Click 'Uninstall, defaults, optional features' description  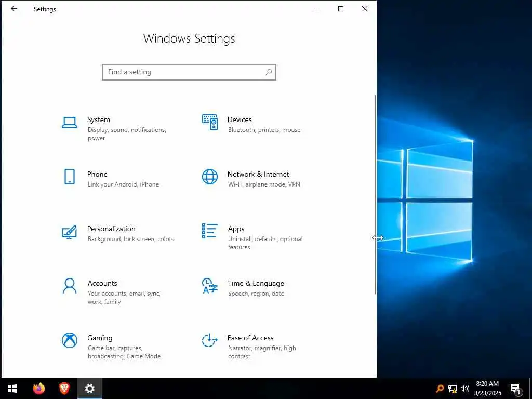click(265, 243)
